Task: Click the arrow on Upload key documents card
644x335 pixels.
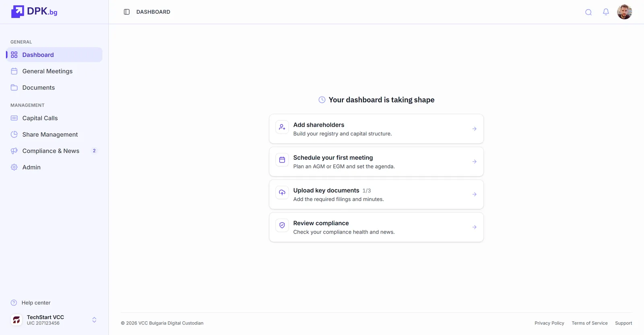Action: [x=475, y=195]
